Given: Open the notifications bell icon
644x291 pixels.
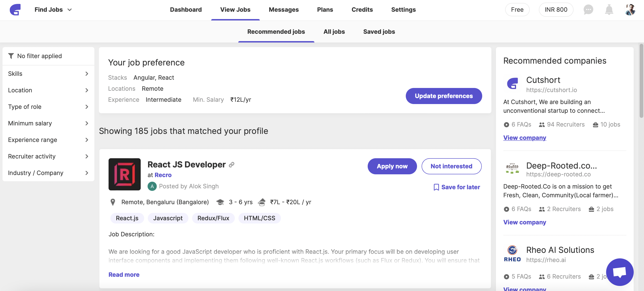Looking at the screenshot, I should [609, 10].
